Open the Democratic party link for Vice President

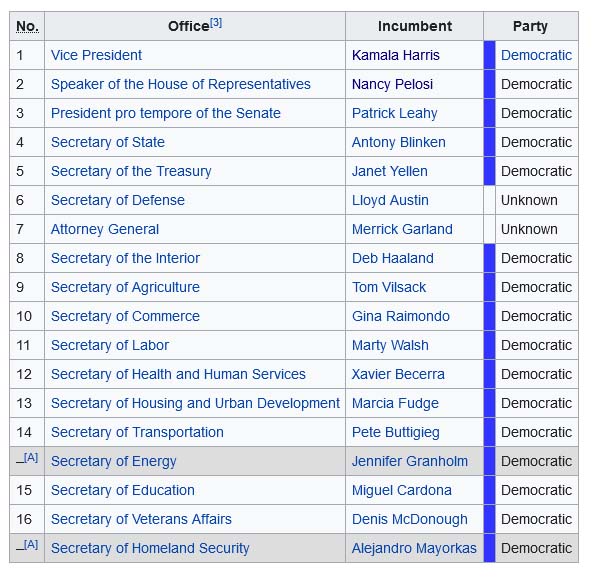pos(536,55)
